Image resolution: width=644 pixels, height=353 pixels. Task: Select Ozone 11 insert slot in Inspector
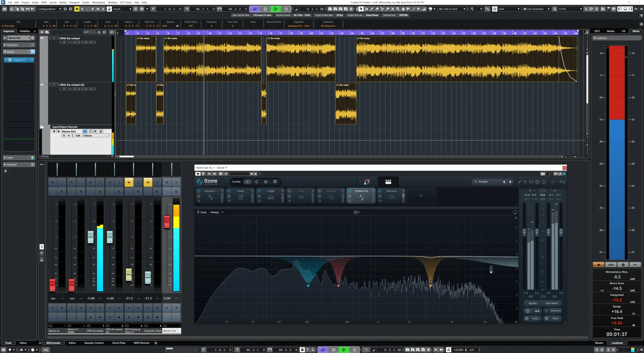(19, 60)
